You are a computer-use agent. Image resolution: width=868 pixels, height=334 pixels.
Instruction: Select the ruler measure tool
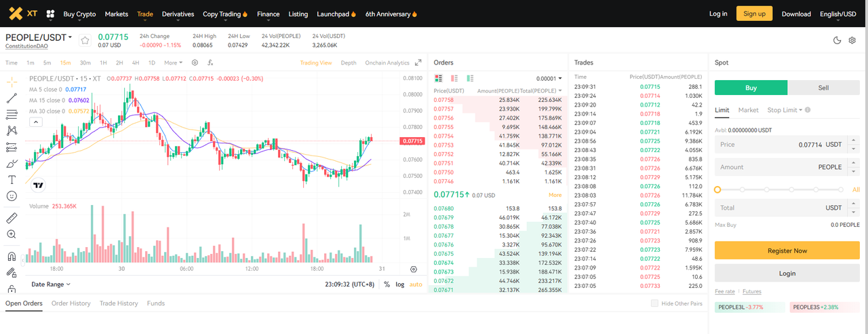coord(12,218)
